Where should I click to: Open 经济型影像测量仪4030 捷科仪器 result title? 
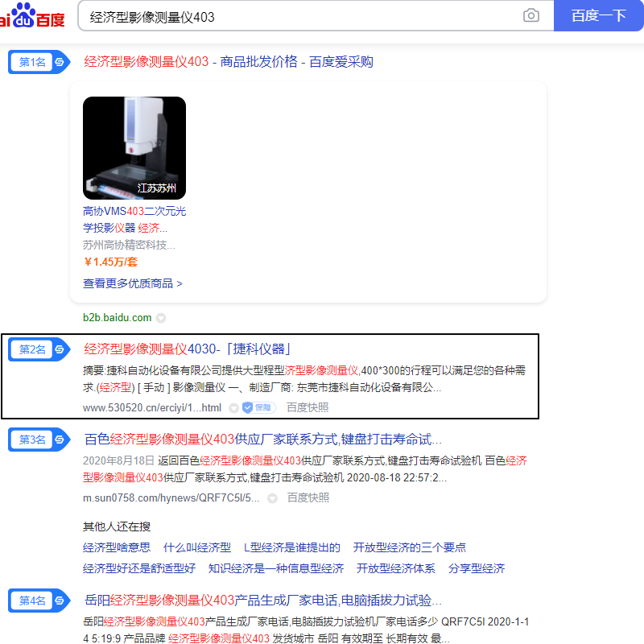pyautogui.click(x=188, y=349)
